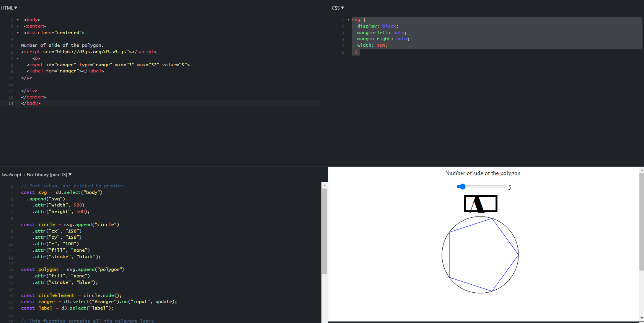Collapse the center tag fold arrow
The image size is (644, 323).
tap(18, 26)
